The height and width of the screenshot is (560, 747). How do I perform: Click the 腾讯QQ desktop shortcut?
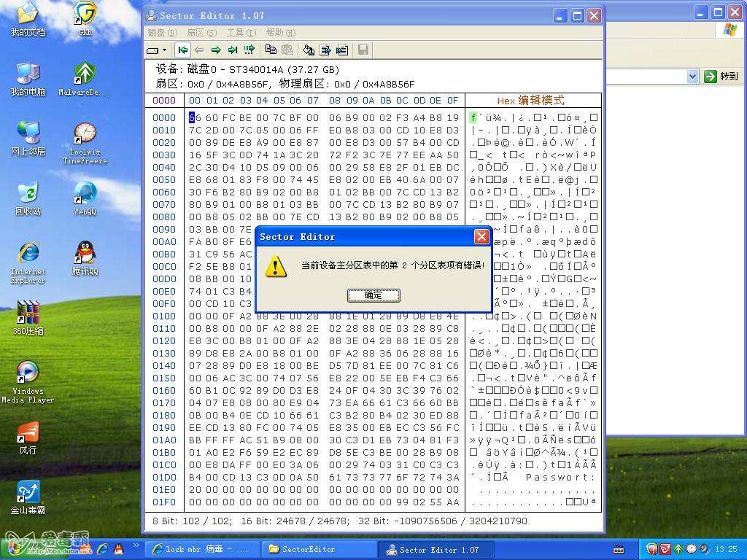tap(85, 258)
